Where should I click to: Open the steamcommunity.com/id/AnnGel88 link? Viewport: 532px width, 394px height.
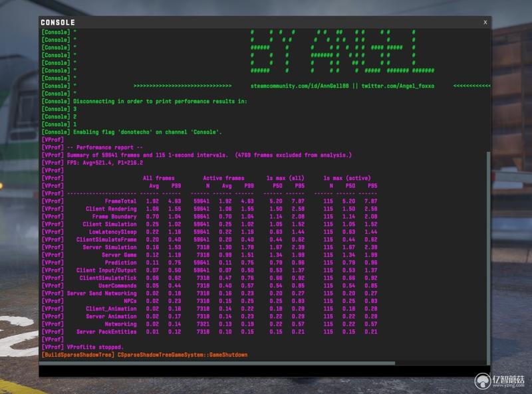click(300, 86)
